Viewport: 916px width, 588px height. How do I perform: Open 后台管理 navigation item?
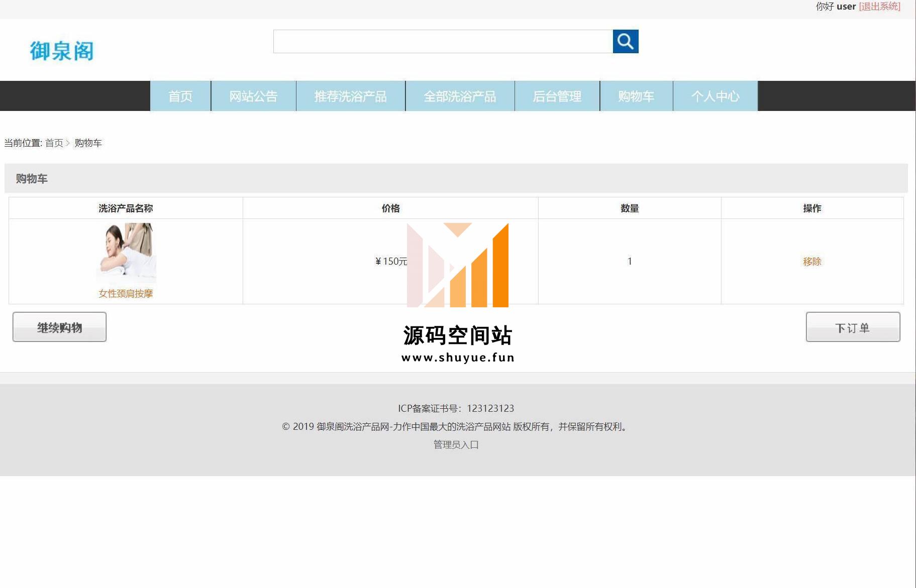(557, 96)
